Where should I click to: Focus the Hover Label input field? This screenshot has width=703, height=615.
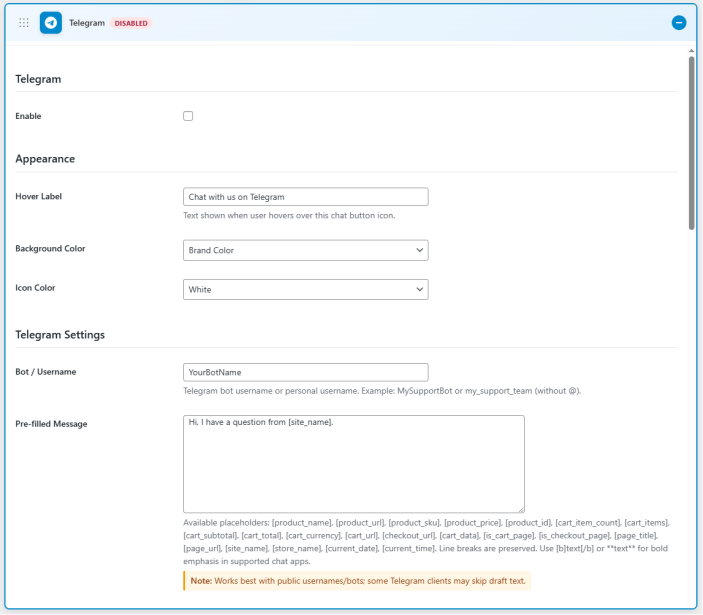306,197
